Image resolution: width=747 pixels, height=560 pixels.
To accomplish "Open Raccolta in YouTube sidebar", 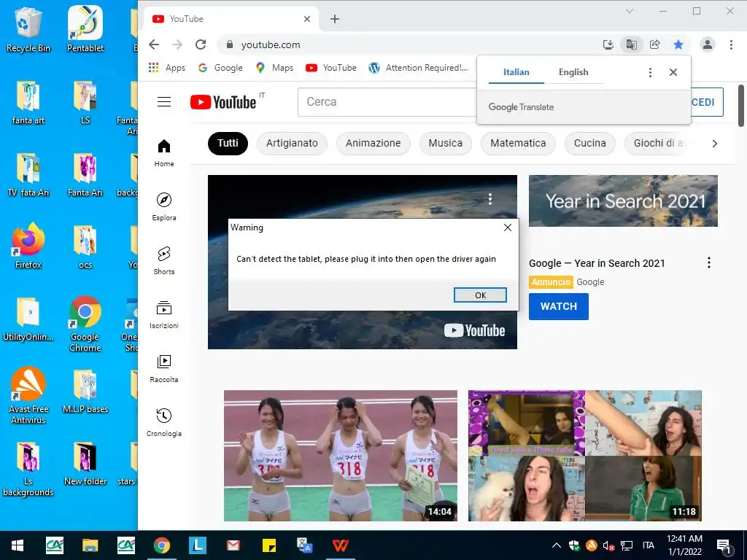I will [x=164, y=368].
